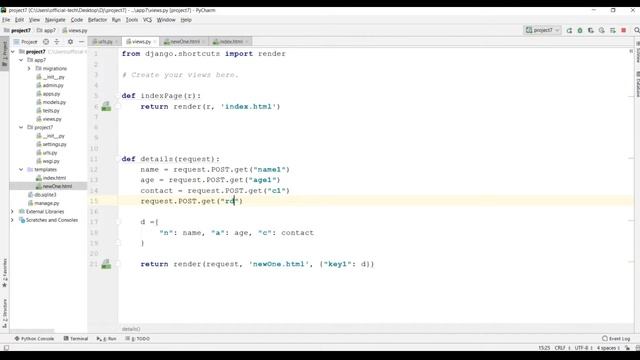The height and width of the screenshot is (360, 640).
Task: Collapse the inner project7 package folder
Action: (21, 127)
